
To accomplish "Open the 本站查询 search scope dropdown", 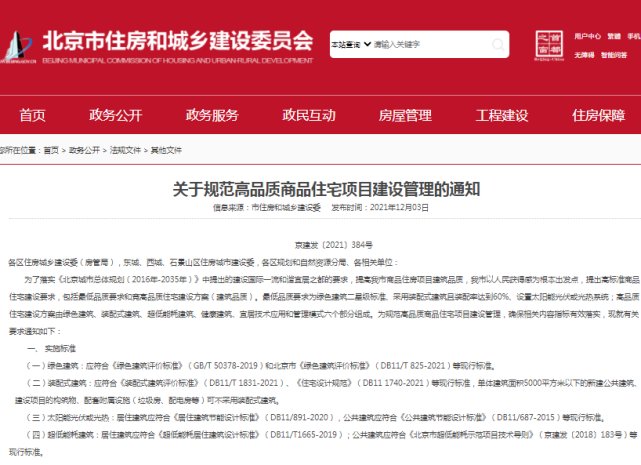I will (347, 45).
